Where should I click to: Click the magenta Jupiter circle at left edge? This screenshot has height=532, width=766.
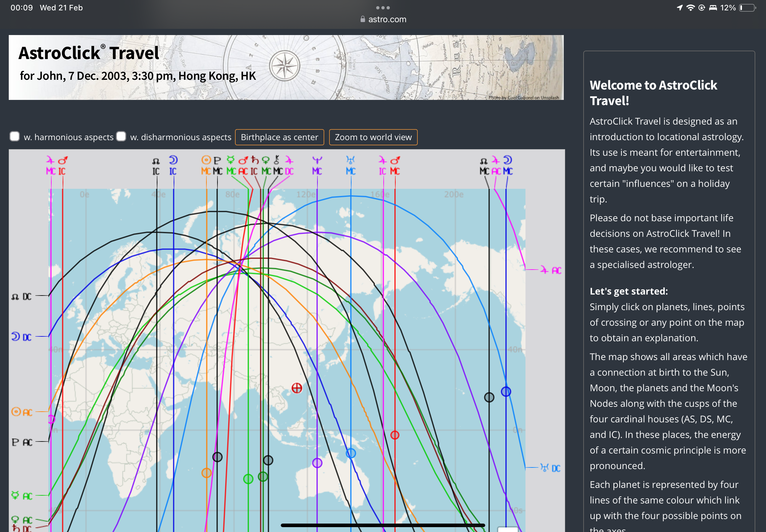pos(51,419)
